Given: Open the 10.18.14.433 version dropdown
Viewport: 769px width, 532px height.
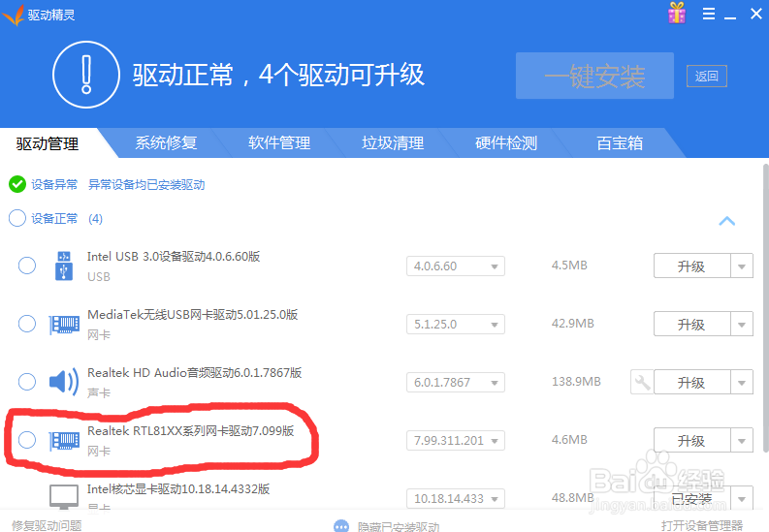Looking at the screenshot, I should point(456,498).
